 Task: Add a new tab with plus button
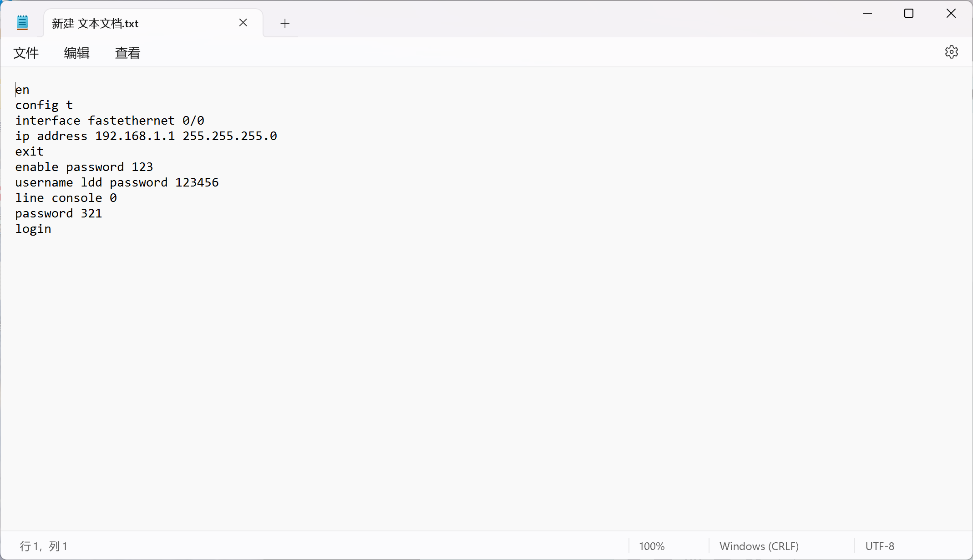[285, 23]
